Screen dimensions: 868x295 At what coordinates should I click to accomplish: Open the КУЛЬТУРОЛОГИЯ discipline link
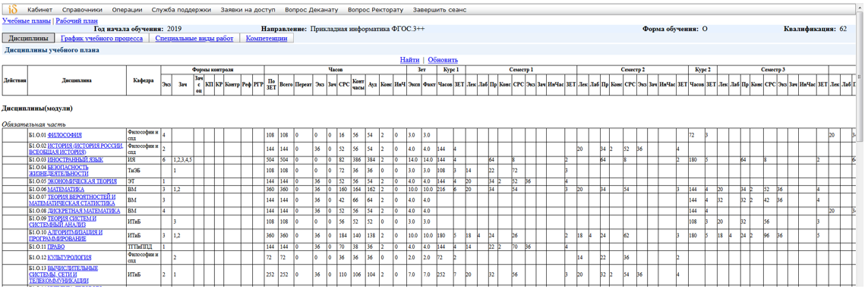69,257
